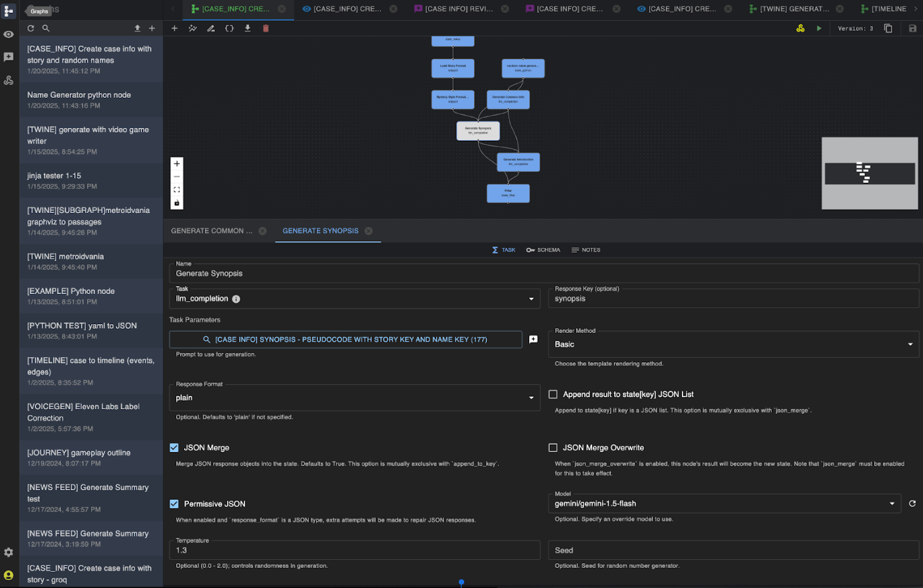Click inside the Temperature field

click(x=354, y=550)
